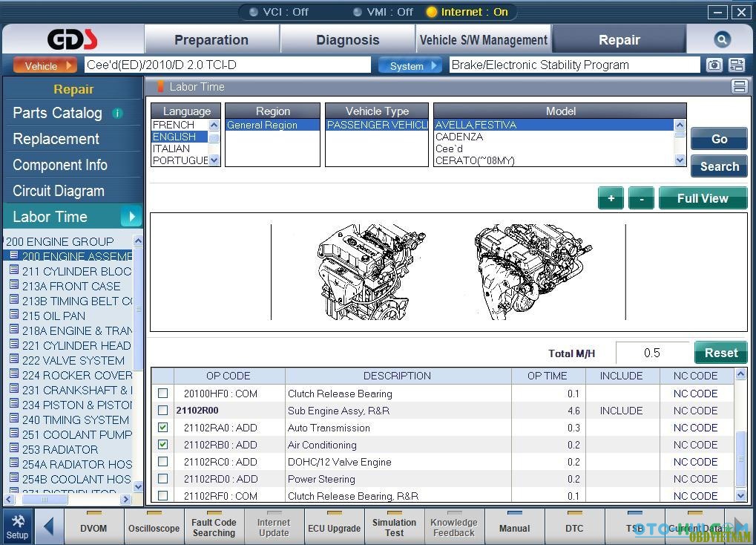Open DVOM from bottom toolbar
This screenshot has height=545, width=756.
coord(93,528)
